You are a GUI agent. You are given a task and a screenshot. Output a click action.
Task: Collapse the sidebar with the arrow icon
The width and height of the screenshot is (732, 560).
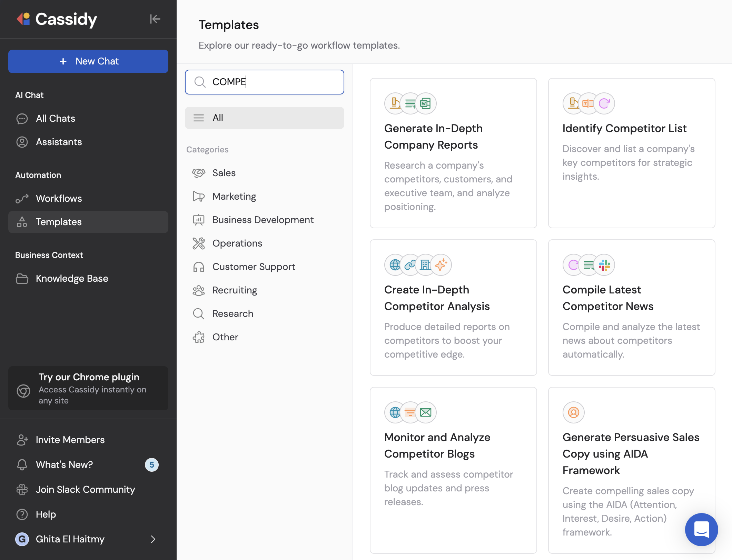tap(155, 19)
